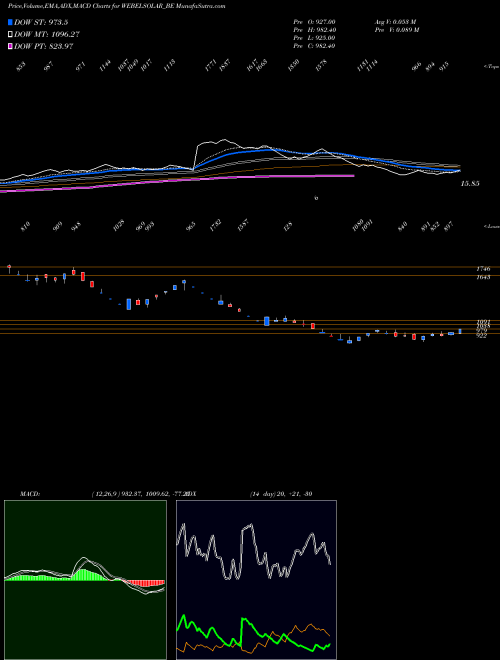The width and height of the screenshot is (500, 660).
Task: Click the Avg V: 0.053 M value
Action: 395,22
